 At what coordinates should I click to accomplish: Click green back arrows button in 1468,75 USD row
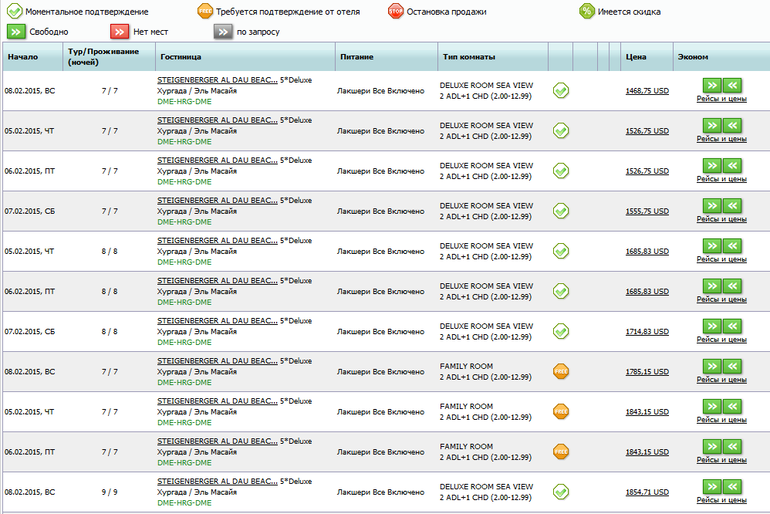click(x=733, y=86)
